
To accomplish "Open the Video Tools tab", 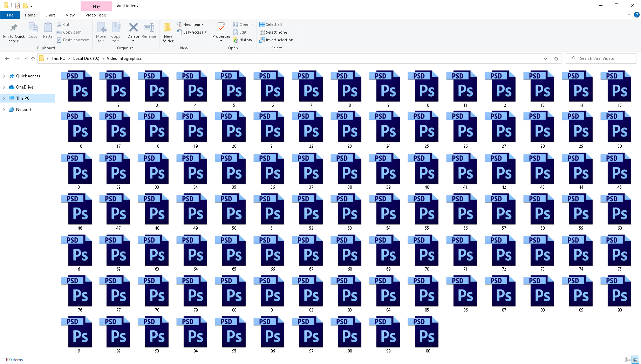I will [96, 15].
